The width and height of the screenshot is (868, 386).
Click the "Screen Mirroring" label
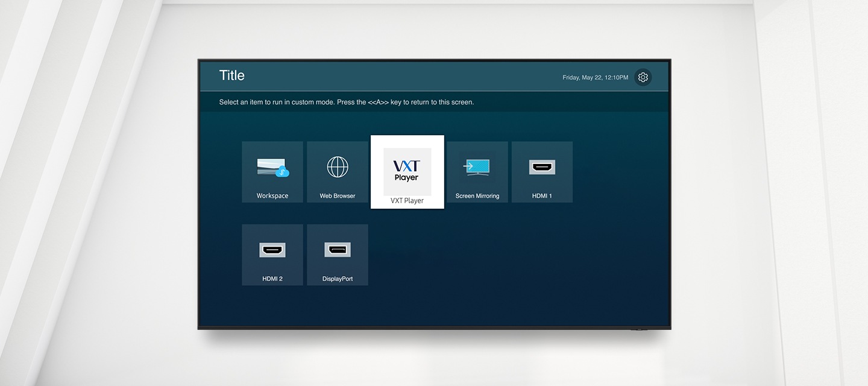(x=477, y=196)
